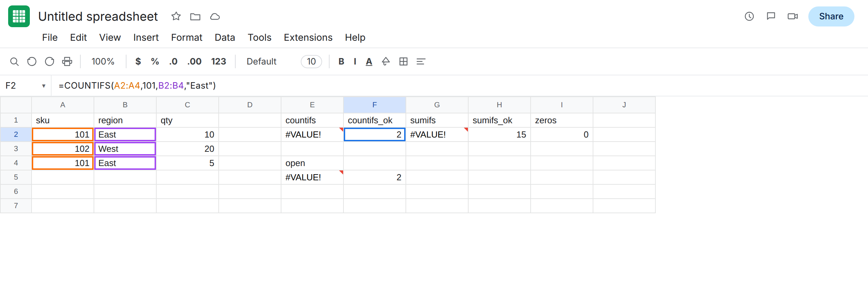Viewport: 868px width, 292px height.
Task: Open the File menu
Action: (50, 37)
